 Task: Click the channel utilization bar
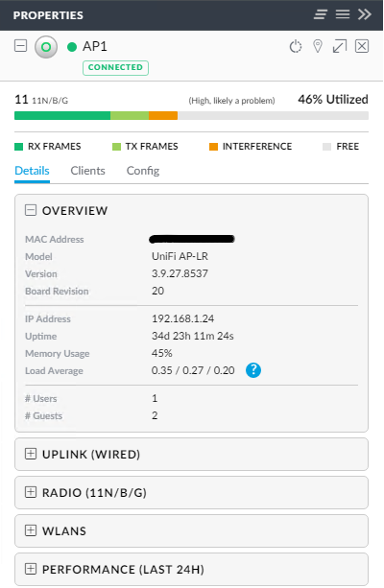(191, 115)
